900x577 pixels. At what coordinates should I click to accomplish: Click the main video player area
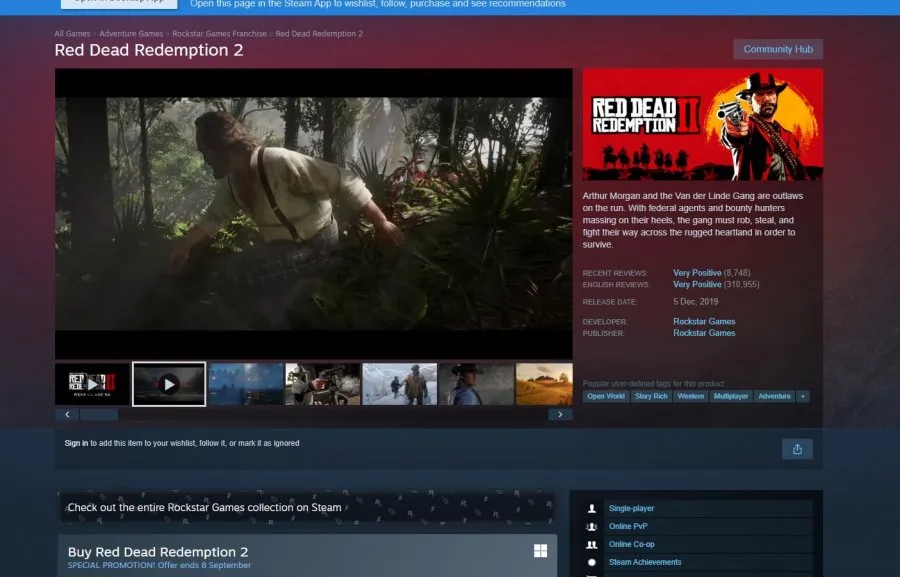pyautogui.click(x=314, y=214)
